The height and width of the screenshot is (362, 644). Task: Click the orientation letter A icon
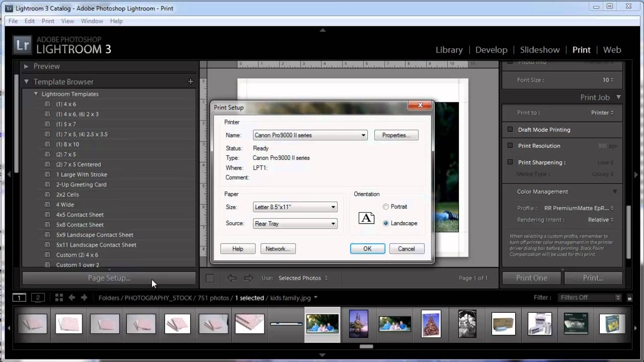pos(366,218)
